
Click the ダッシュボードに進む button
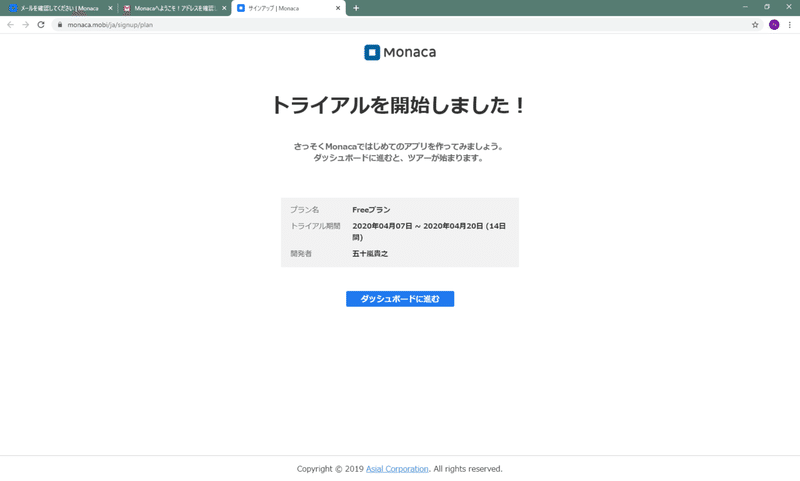399,299
